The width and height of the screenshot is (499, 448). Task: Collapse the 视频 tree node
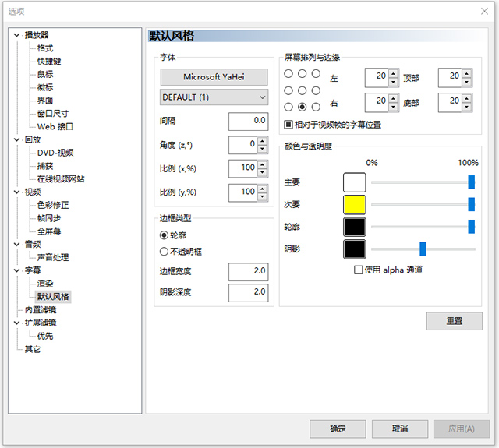pyautogui.click(x=17, y=192)
